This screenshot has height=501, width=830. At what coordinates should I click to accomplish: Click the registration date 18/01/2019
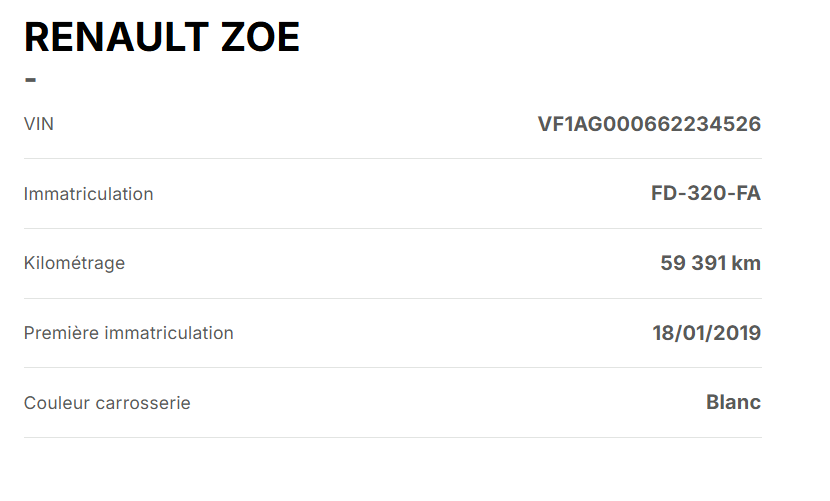point(706,333)
